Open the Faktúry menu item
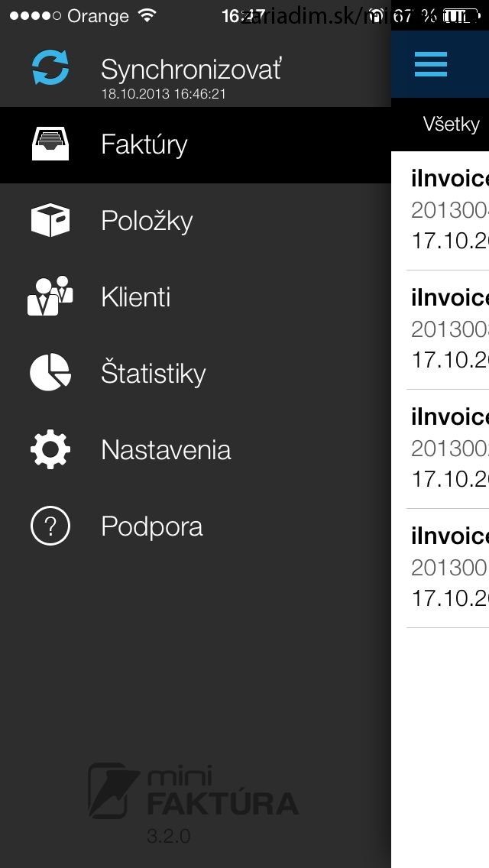 click(x=196, y=145)
